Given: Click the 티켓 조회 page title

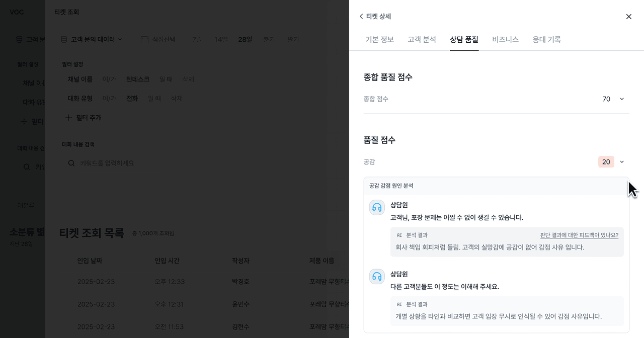Looking at the screenshot, I should pyautogui.click(x=66, y=12).
